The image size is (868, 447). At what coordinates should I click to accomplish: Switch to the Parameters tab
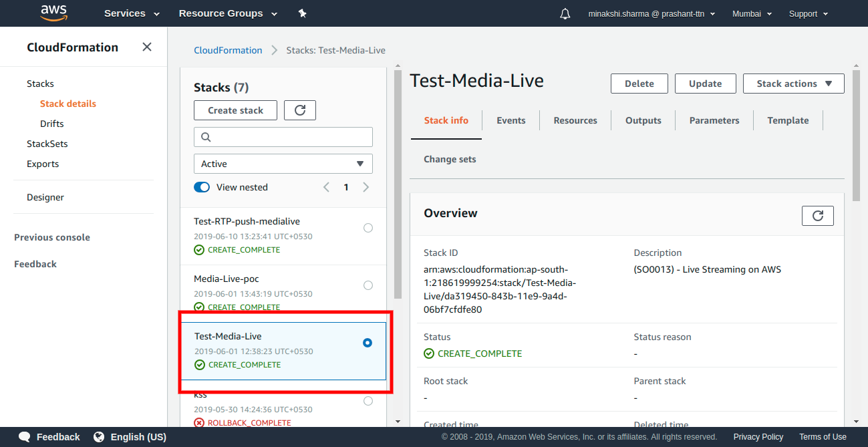tap(714, 120)
